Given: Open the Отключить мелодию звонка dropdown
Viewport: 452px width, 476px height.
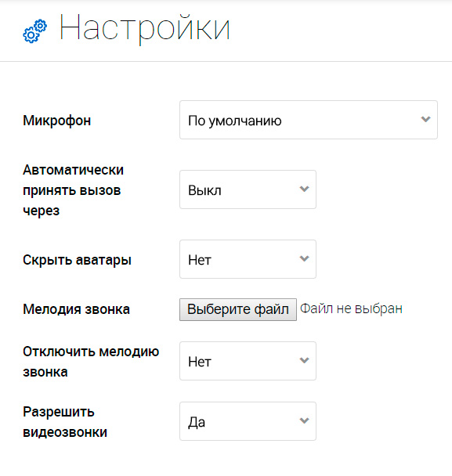Looking at the screenshot, I should click(x=248, y=361).
